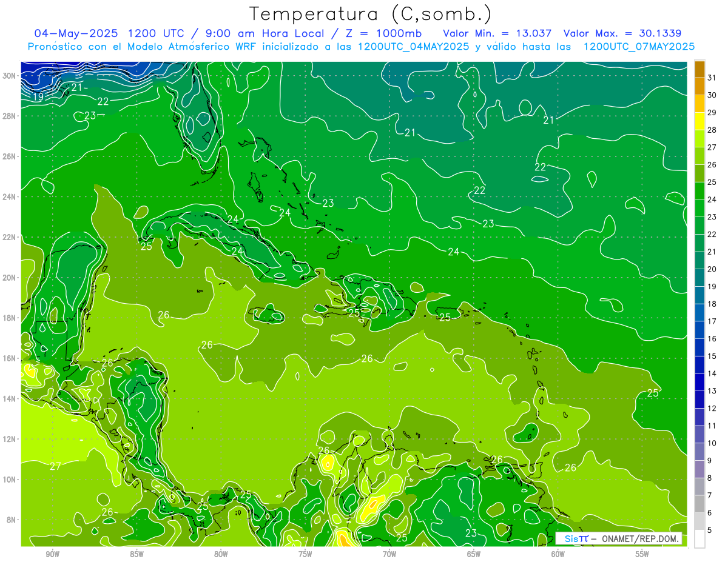This screenshot has width=728, height=562.
Task: Click the 24N latitude axis label
Action: [10, 197]
